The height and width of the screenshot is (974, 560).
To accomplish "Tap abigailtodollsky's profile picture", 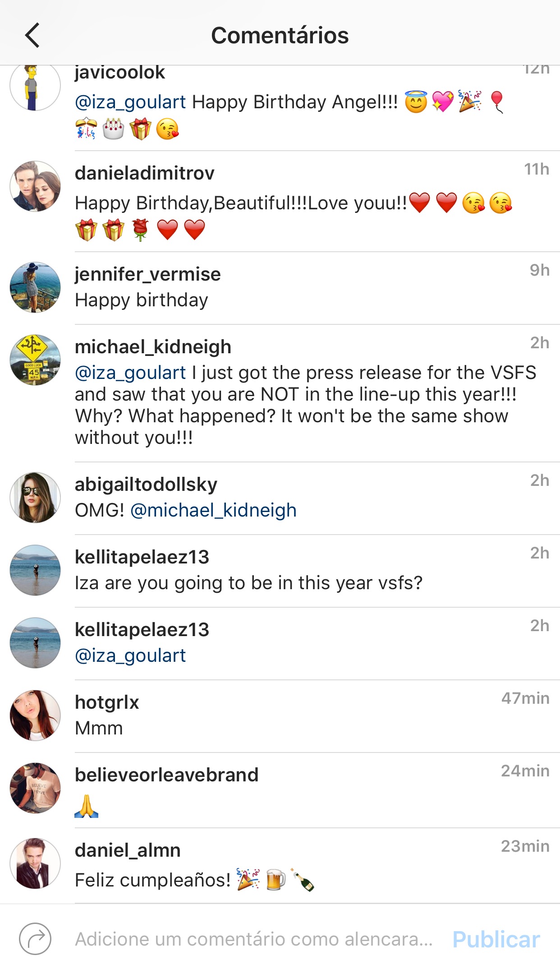I will (35, 497).
